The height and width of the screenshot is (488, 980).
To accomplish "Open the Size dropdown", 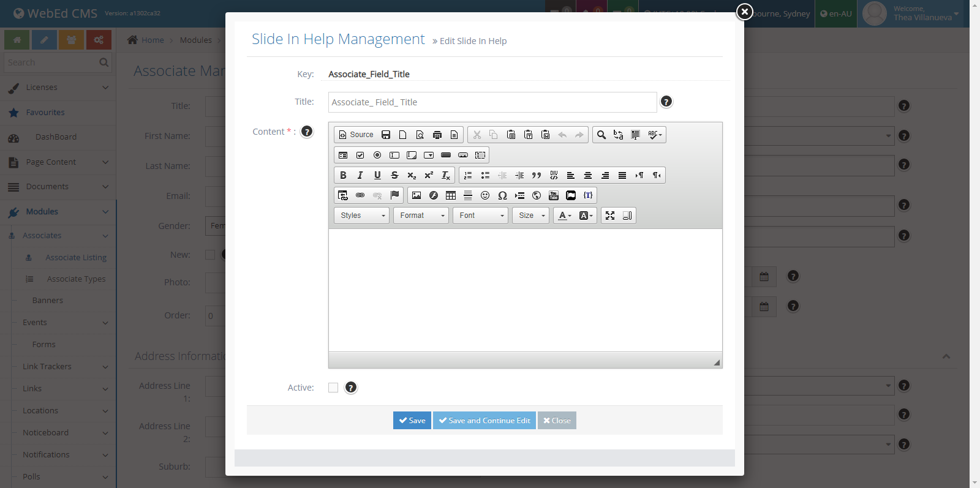I will tap(531, 216).
